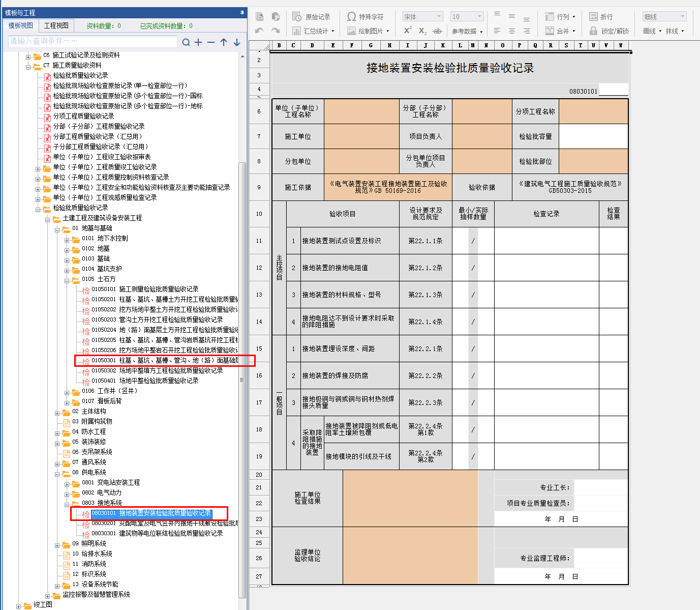Undo the last edit

click(259, 31)
